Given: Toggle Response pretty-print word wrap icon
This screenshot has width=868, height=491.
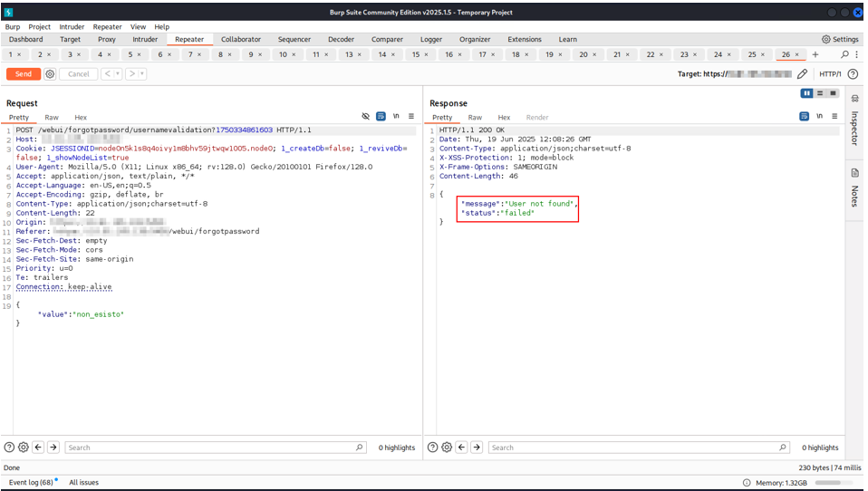Looking at the screenshot, I should (x=804, y=117).
